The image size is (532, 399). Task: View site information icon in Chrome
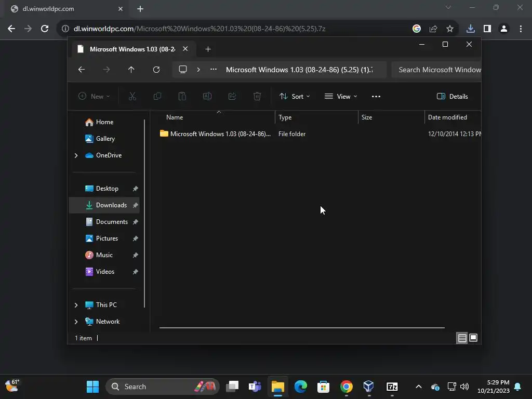coord(65,29)
